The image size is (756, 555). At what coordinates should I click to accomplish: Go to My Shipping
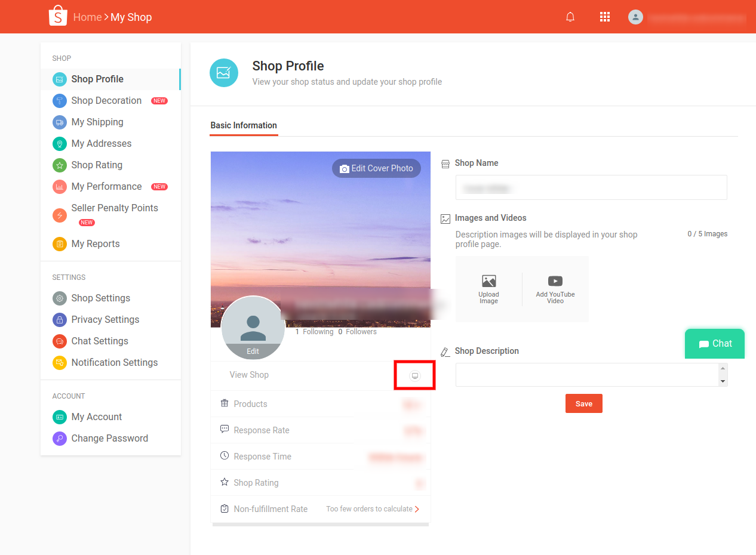97,122
